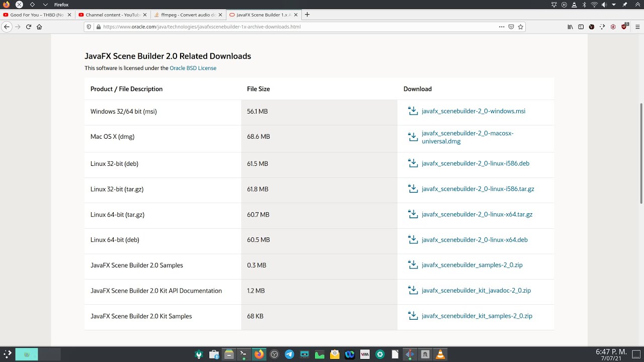The image size is (644, 362).
Task: Open site security shield icon in address bar
Action: 90,27
